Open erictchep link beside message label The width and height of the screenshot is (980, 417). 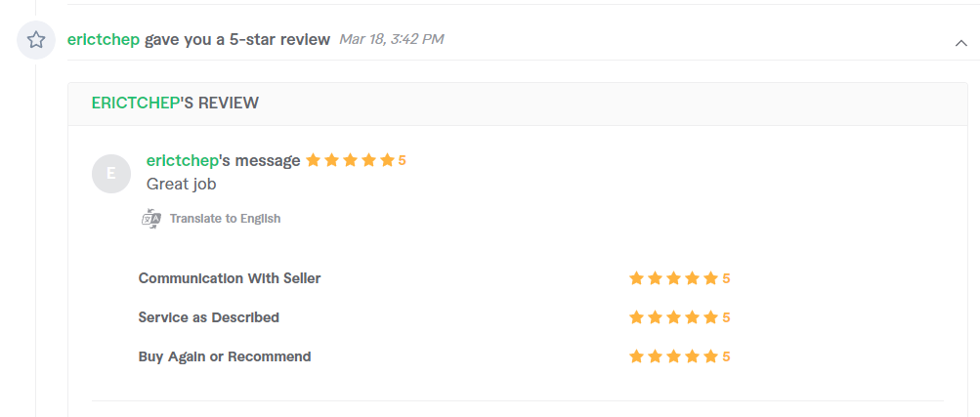click(183, 160)
